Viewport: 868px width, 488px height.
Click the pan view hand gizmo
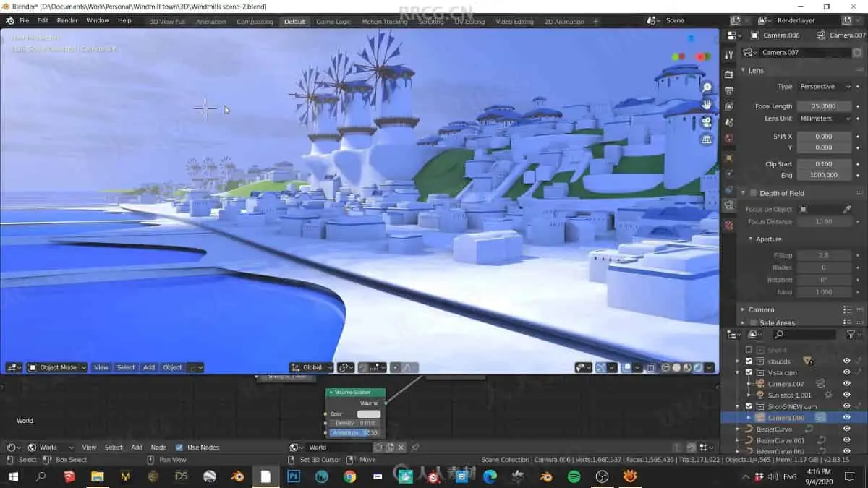(x=707, y=105)
